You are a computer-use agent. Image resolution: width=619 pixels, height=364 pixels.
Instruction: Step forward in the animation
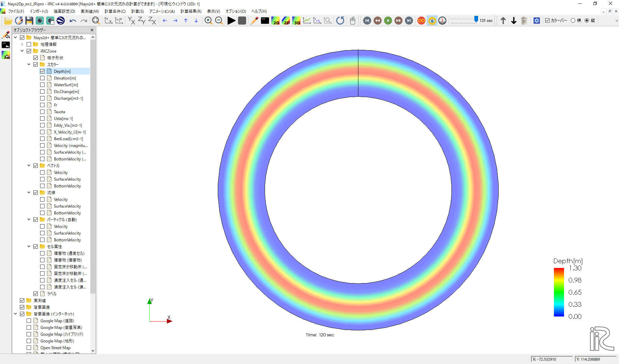399,21
